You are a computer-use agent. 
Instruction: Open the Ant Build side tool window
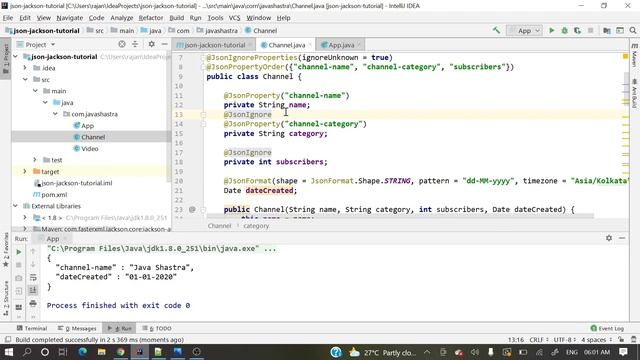click(634, 94)
